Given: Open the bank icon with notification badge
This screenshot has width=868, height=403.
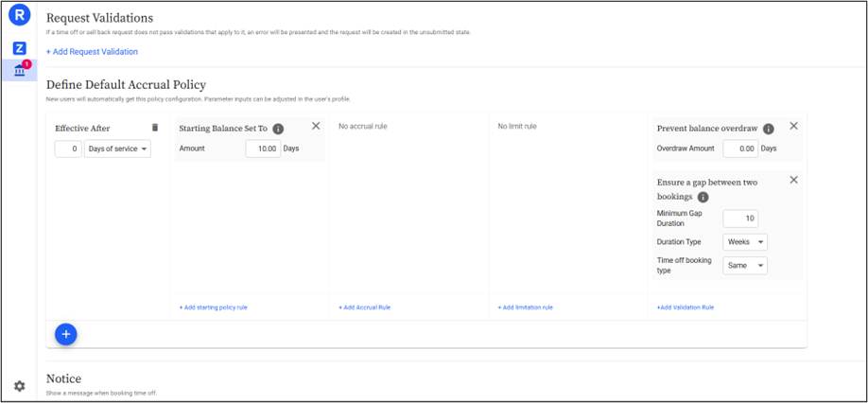Looking at the screenshot, I should point(19,70).
